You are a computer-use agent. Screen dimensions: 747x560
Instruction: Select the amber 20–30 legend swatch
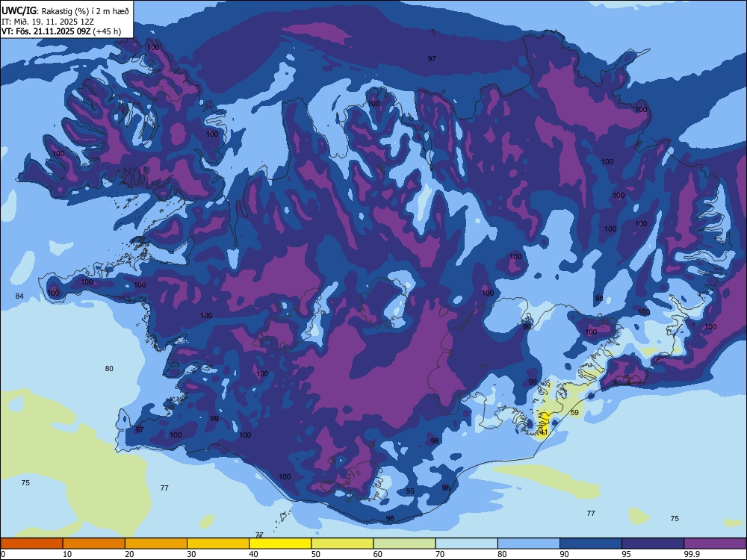[156, 544]
